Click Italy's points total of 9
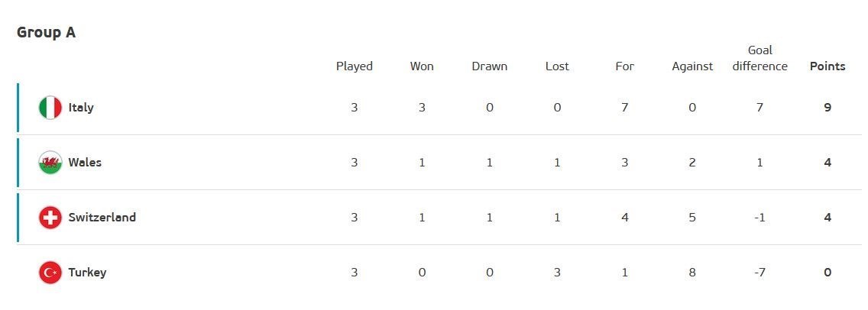Image resolution: width=868 pixels, height=310 pixels. click(x=828, y=108)
